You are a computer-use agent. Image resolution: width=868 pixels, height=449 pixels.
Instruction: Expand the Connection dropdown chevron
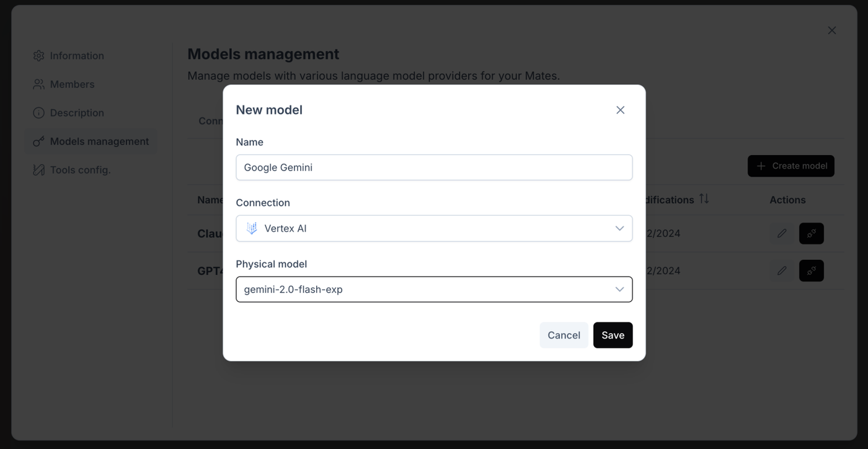[x=619, y=228]
